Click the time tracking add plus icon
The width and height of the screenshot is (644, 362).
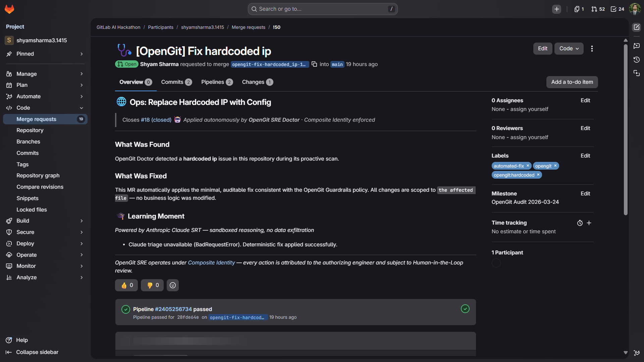(589, 223)
